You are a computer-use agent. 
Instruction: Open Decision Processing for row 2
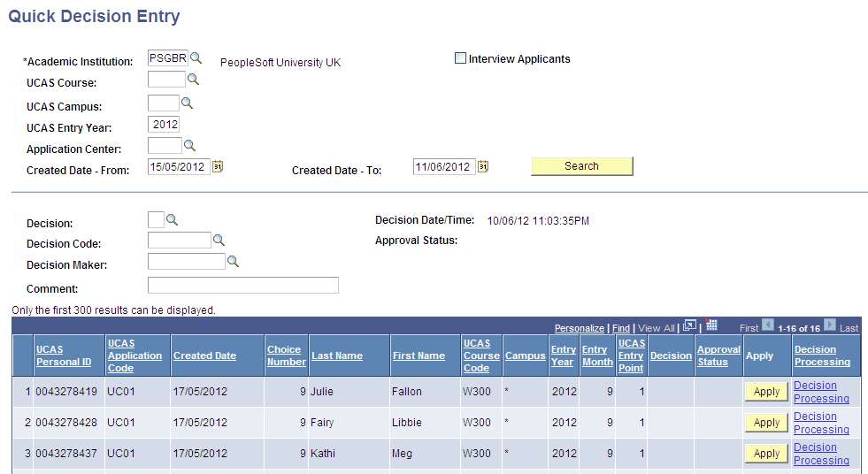[821, 423]
